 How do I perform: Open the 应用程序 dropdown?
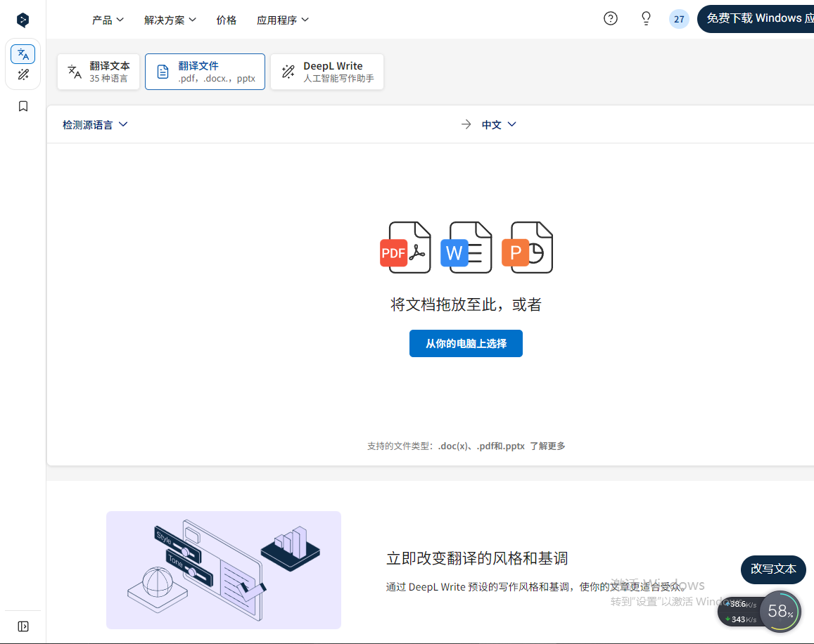282,20
